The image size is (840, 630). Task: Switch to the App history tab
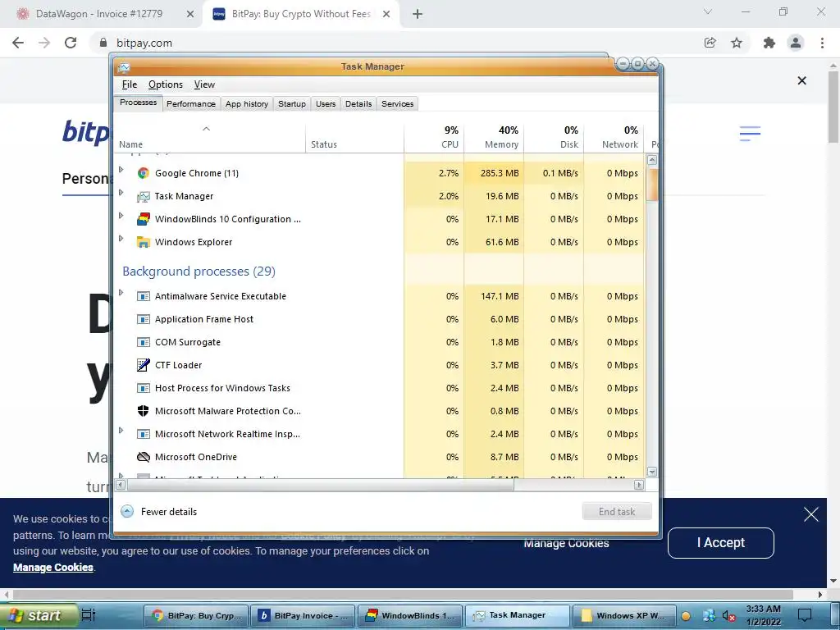[246, 104]
